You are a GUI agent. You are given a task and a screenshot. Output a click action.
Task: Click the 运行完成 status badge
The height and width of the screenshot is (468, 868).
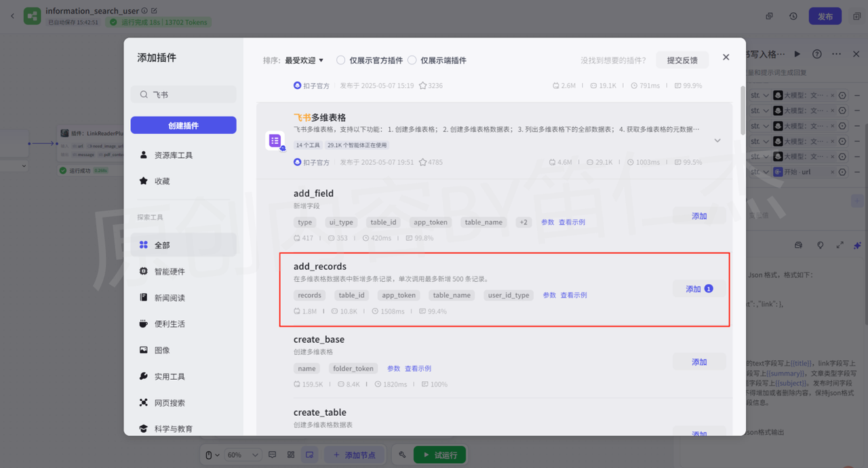157,22
